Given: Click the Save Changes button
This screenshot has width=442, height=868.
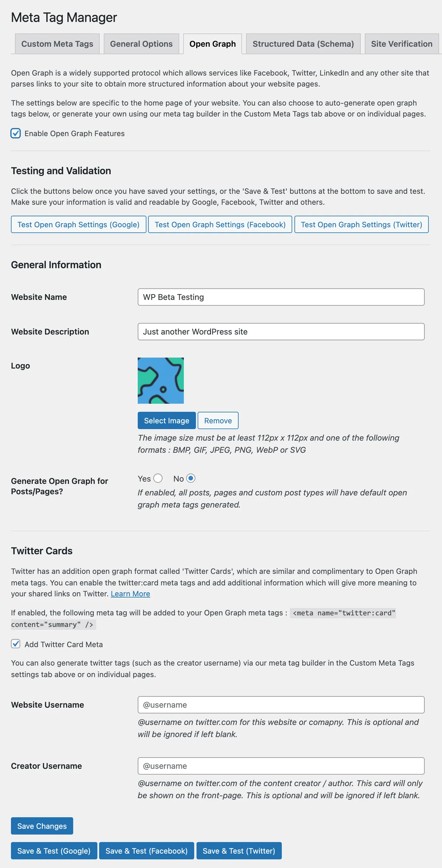Looking at the screenshot, I should (42, 826).
